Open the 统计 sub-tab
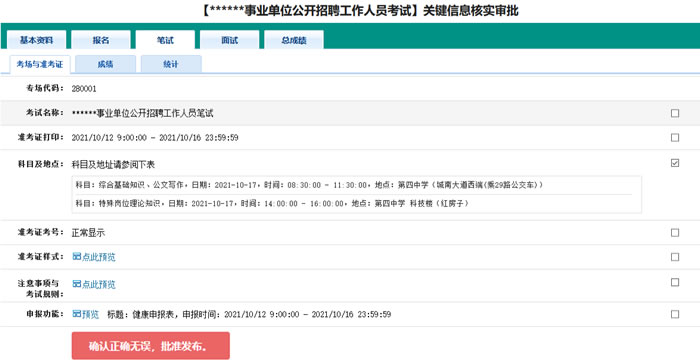 pyautogui.click(x=171, y=64)
